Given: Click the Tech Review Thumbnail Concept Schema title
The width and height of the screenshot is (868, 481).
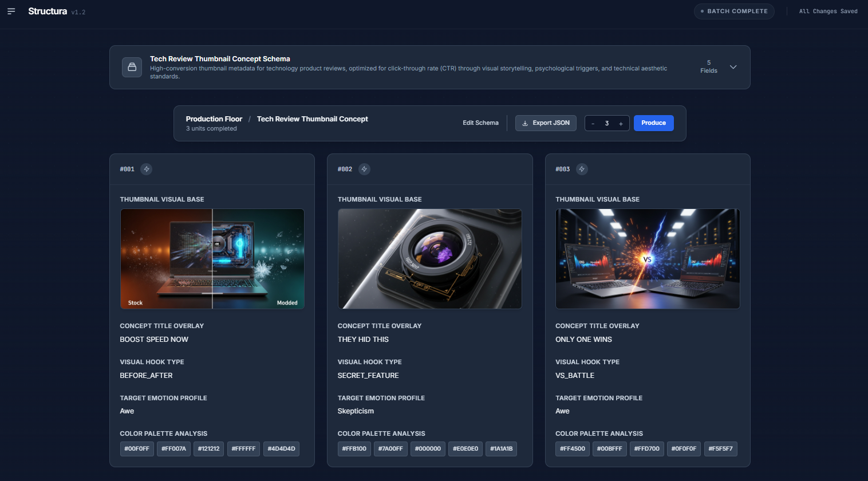Looking at the screenshot, I should [220, 59].
